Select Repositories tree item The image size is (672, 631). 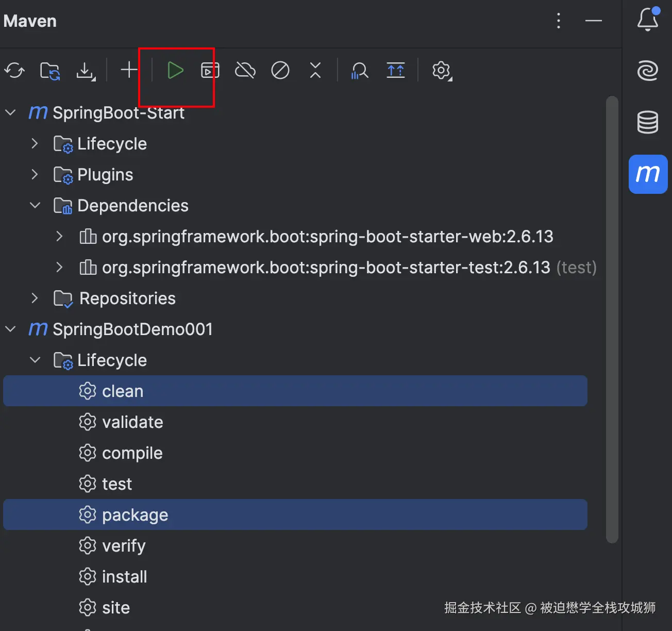tap(127, 298)
